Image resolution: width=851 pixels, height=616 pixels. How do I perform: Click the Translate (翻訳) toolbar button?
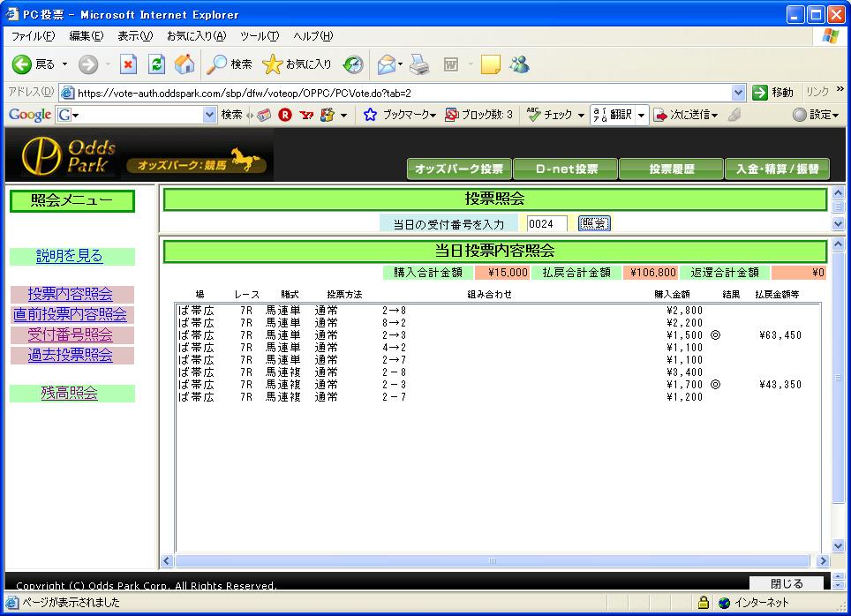tap(613, 115)
